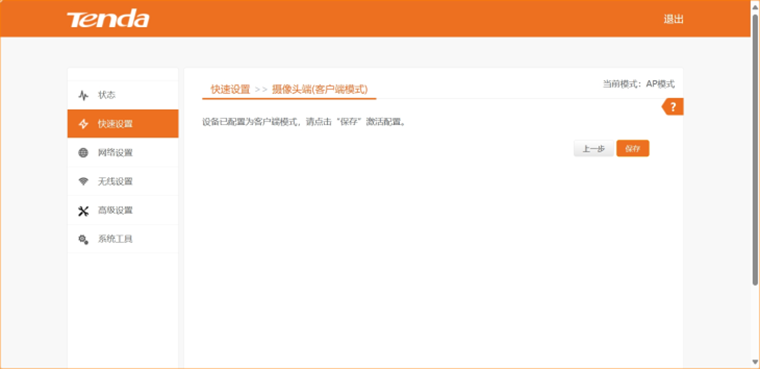Click the Wi-Fi icon beside 无线设置
This screenshot has height=369, width=760.
click(83, 181)
